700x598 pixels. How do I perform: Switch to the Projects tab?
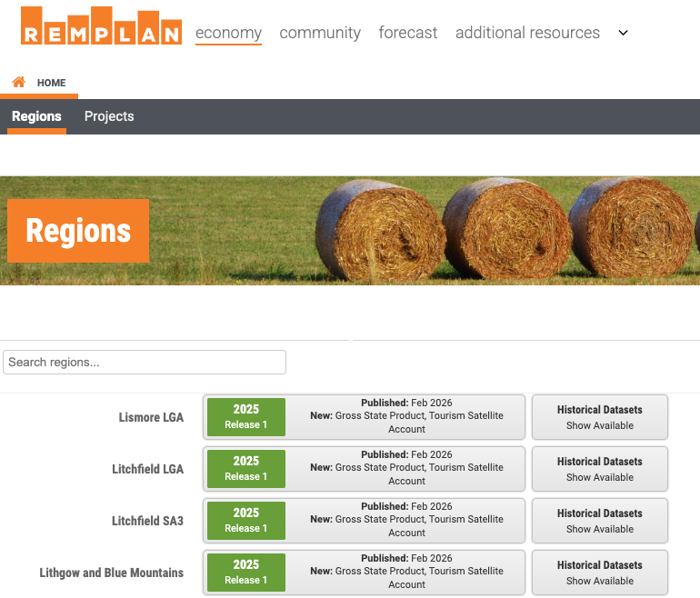(x=109, y=116)
